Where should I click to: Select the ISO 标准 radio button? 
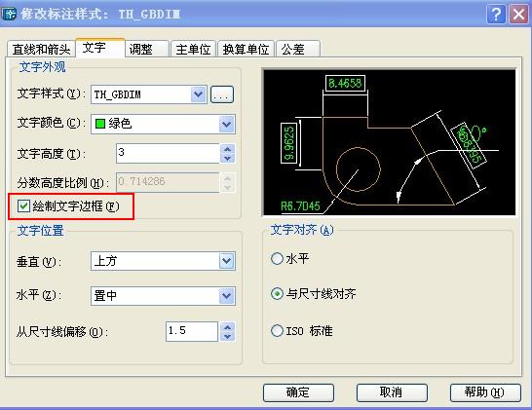click(x=277, y=331)
